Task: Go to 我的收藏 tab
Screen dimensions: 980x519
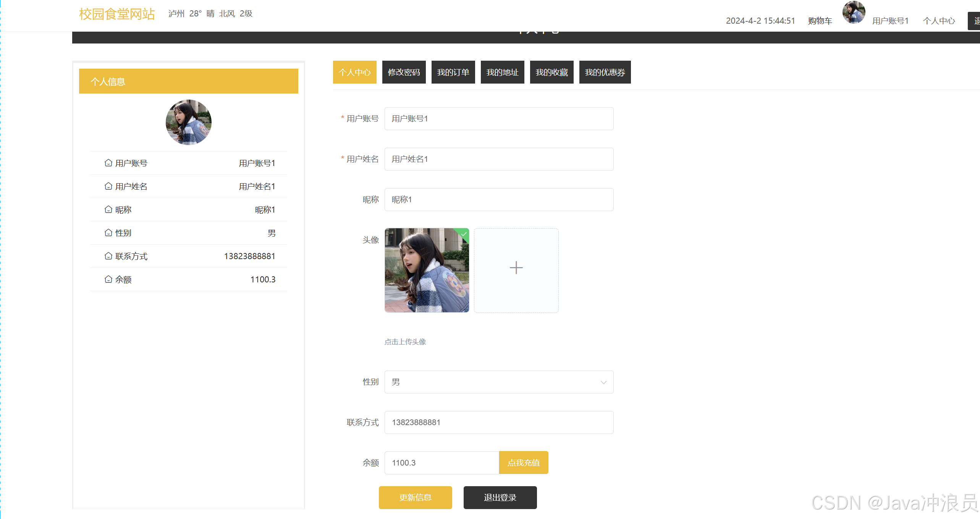Action: pyautogui.click(x=551, y=72)
